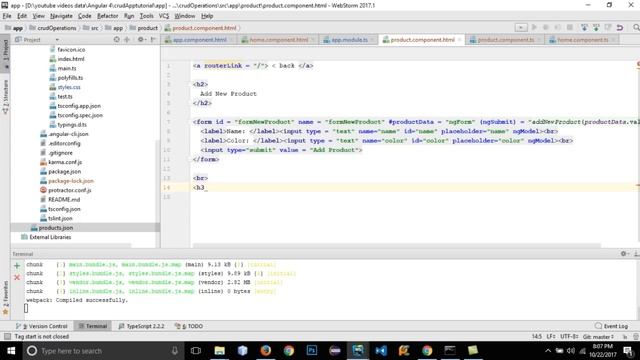
Task: Open Search Everywhere magnifier icon
Action: [636, 27]
